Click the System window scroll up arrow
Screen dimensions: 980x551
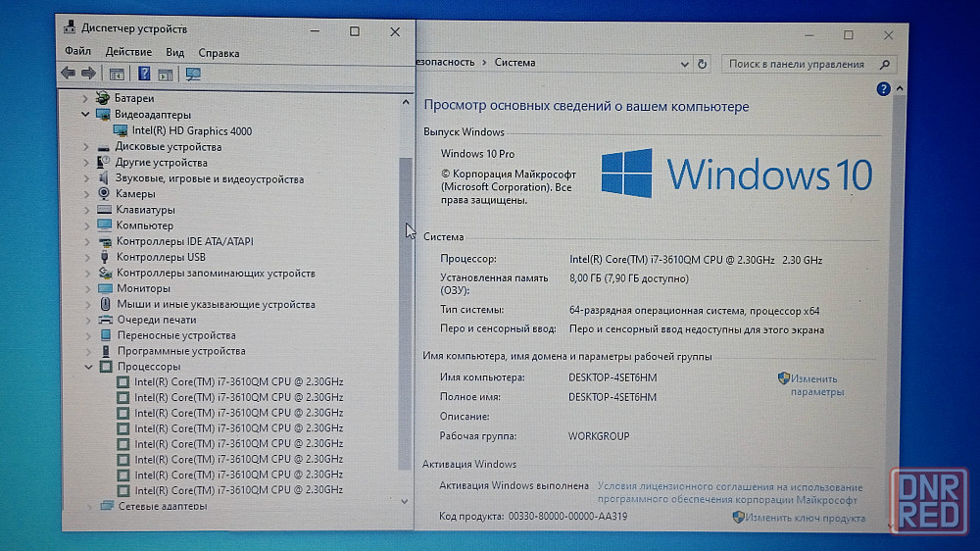pyautogui.click(x=900, y=89)
